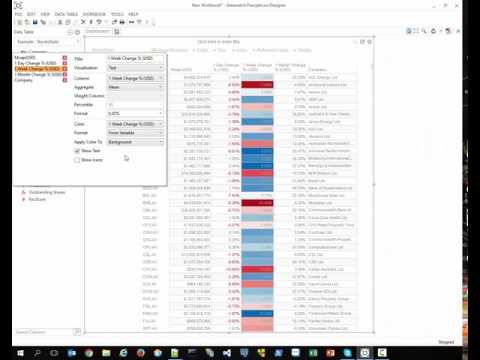
Task: Click the icon next to Dashboard field
Action: click(117, 32)
